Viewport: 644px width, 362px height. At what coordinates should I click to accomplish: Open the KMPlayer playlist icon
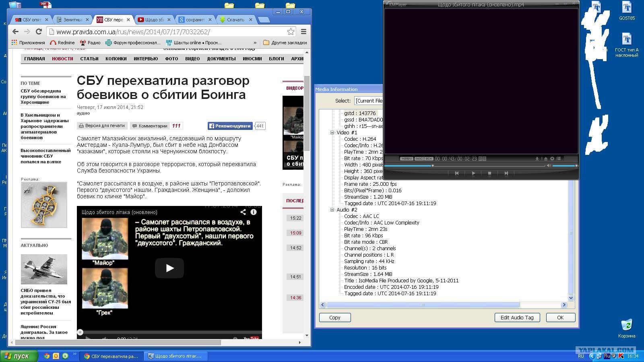(559, 158)
